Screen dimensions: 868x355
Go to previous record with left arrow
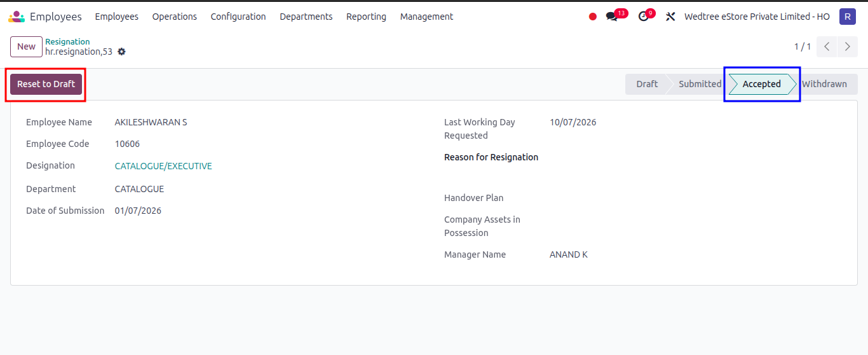pos(827,46)
